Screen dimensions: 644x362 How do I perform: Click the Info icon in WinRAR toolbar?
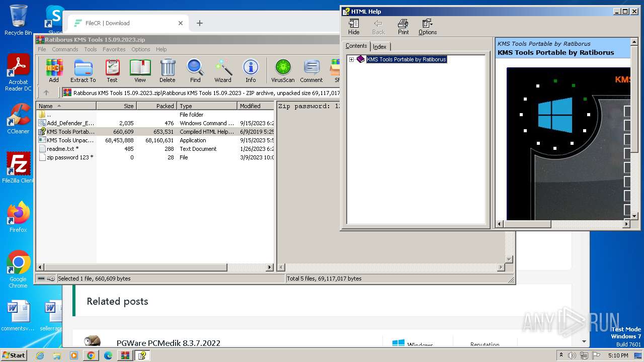[x=251, y=70]
